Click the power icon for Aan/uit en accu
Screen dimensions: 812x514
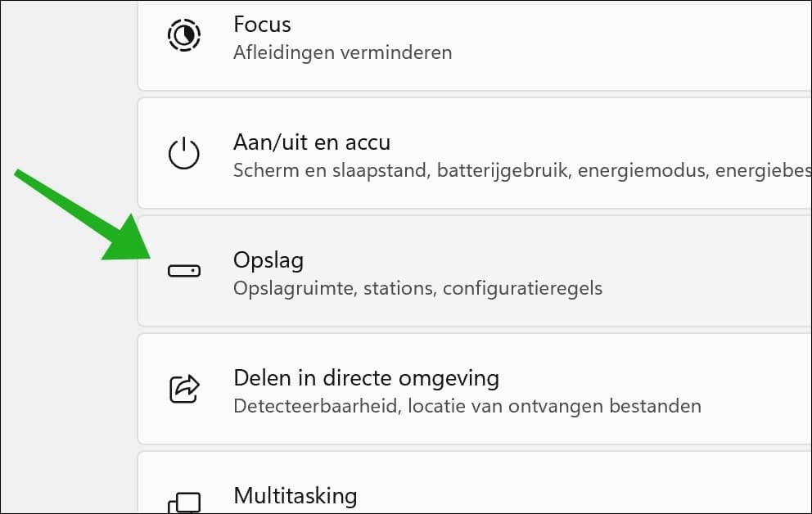tap(183, 154)
